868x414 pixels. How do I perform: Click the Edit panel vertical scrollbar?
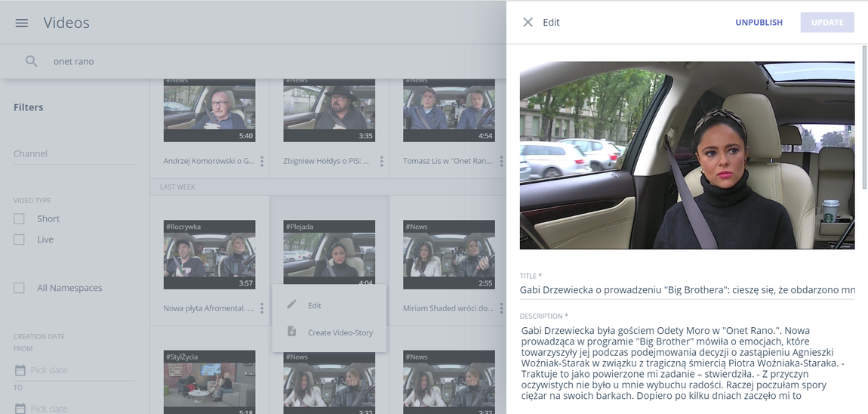tap(865, 116)
